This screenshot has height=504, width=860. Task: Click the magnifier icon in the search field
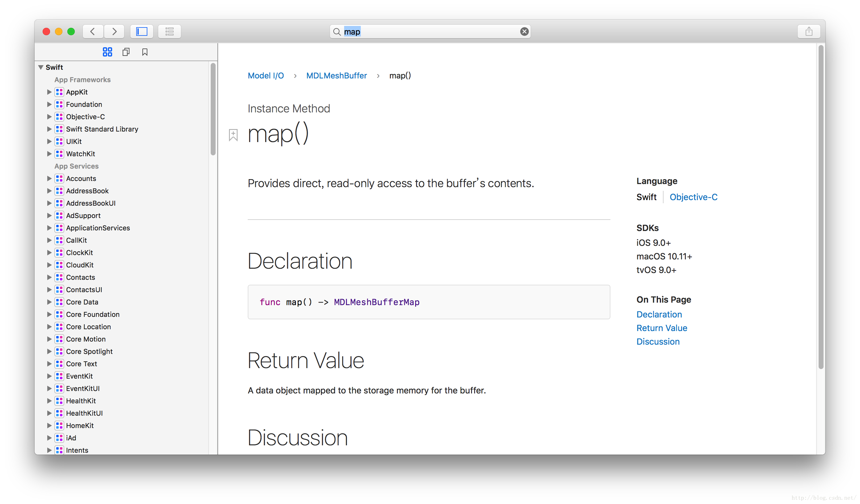point(337,32)
